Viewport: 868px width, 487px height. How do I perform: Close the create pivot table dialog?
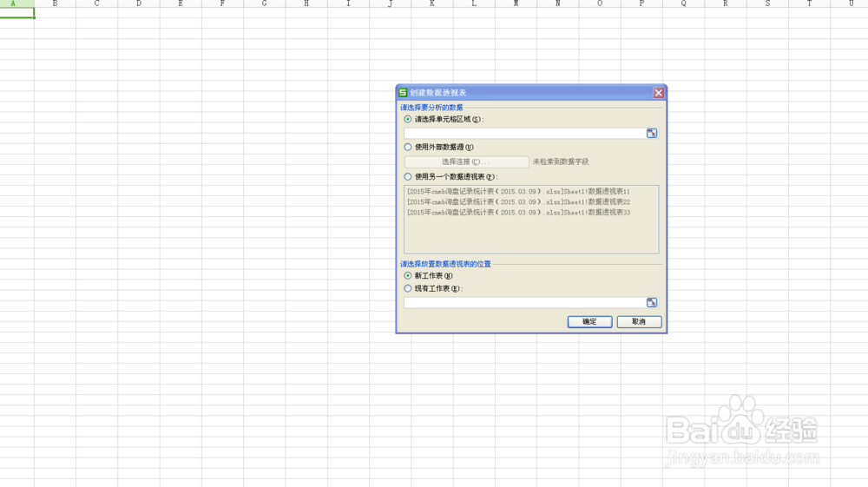(658, 92)
